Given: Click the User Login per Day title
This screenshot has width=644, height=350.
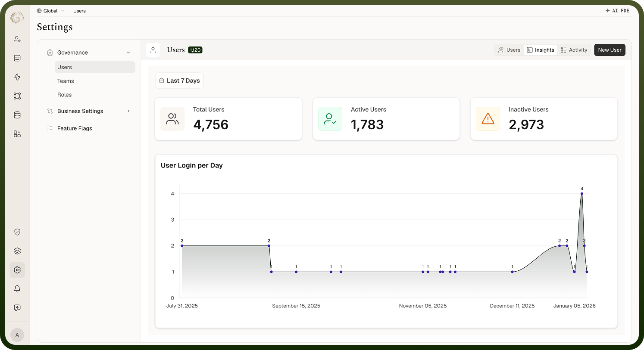Looking at the screenshot, I should coord(192,165).
